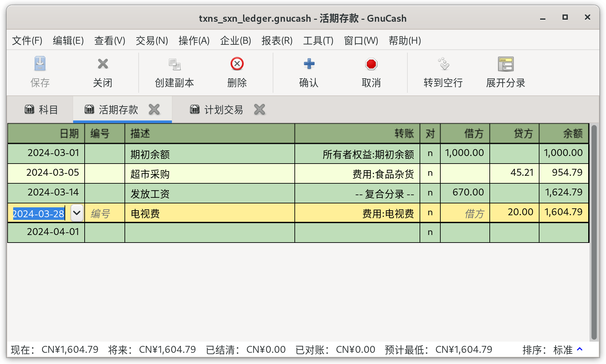606x364 pixels.
Task: Switch to the 科目 tab
Action: (x=41, y=109)
